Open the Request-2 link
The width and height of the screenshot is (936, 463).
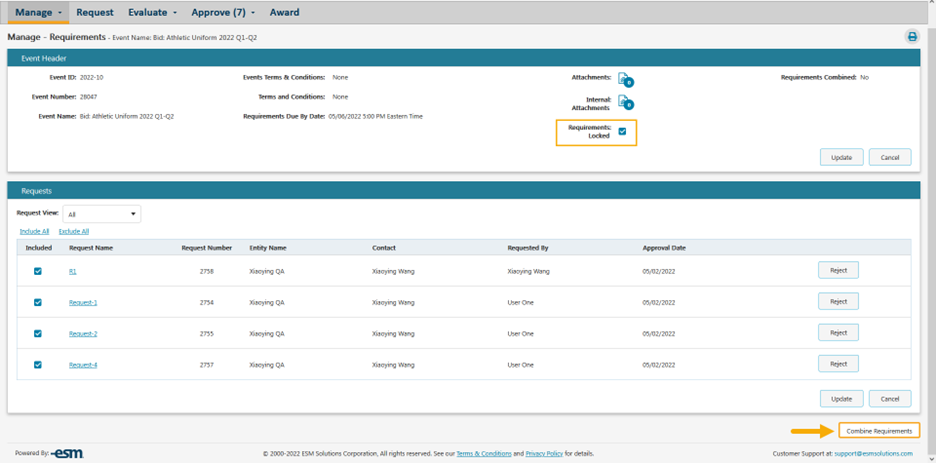pyautogui.click(x=83, y=334)
